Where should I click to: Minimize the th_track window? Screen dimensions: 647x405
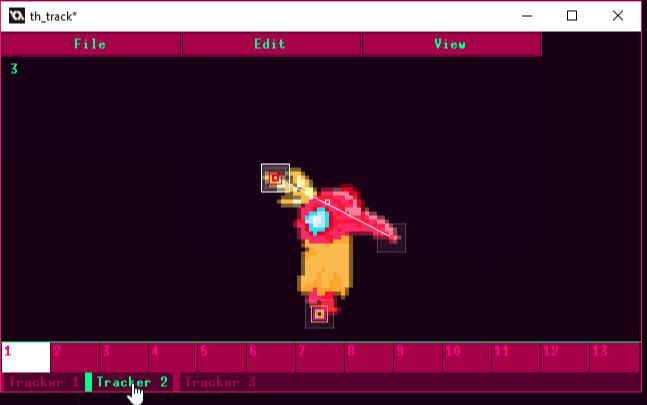527,16
